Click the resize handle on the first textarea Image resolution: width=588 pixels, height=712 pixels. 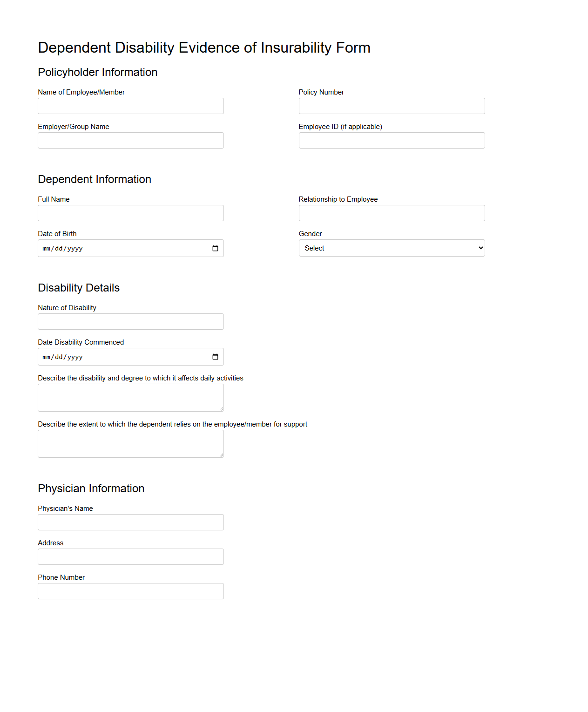coord(221,409)
